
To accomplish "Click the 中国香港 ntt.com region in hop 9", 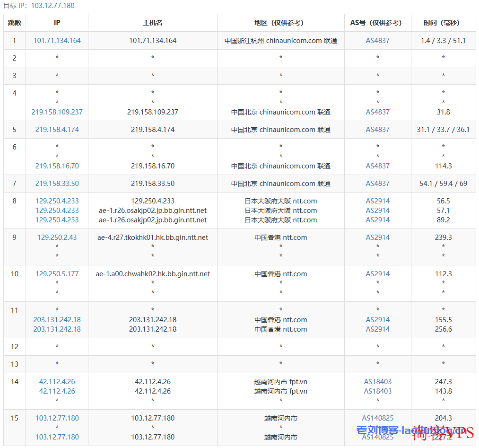I will (x=281, y=237).
